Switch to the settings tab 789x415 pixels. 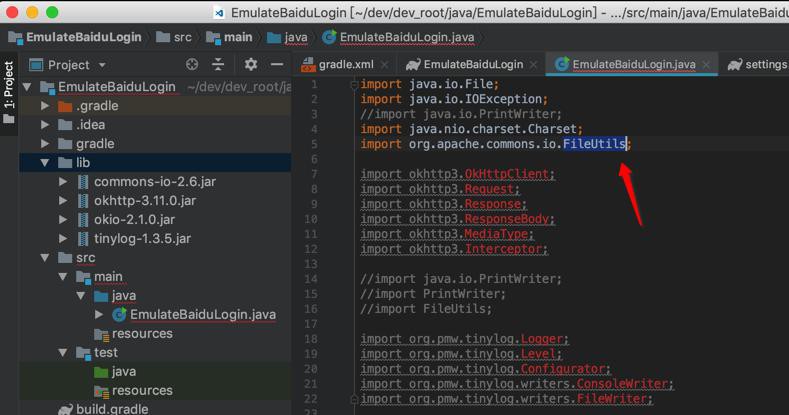pyautogui.click(x=758, y=64)
